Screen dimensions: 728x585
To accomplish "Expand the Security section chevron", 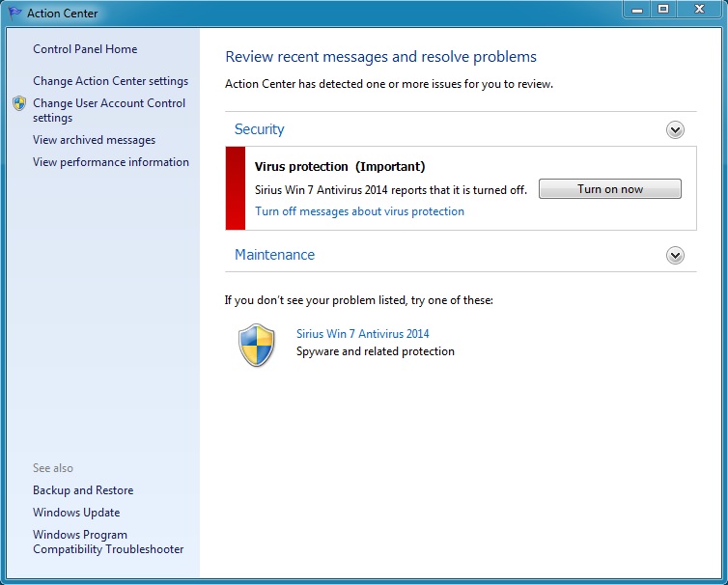I will (x=675, y=129).
